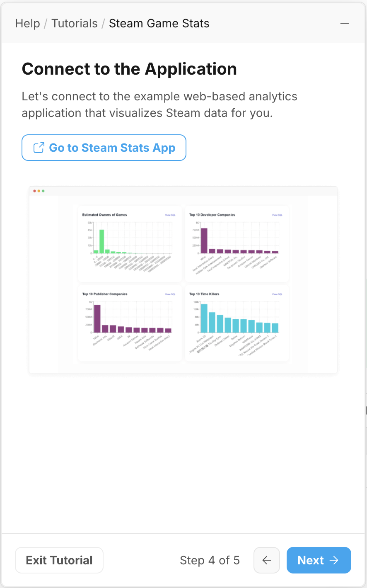
Task: Open View SQL on Estimated Owners of Games
Action: [x=170, y=215]
